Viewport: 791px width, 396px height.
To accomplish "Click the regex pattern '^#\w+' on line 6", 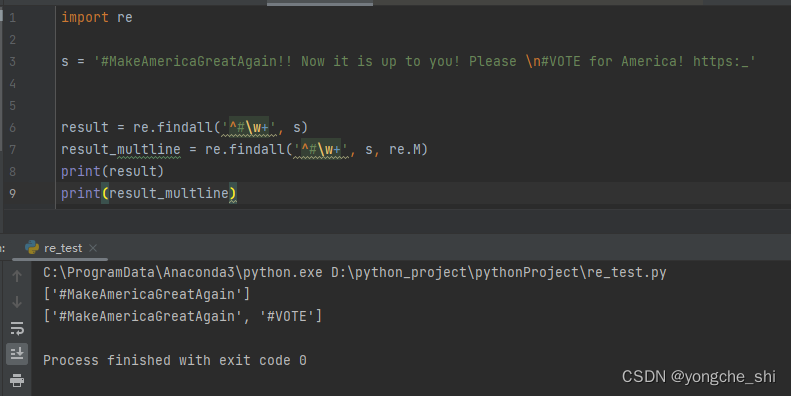I will [x=249, y=128].
